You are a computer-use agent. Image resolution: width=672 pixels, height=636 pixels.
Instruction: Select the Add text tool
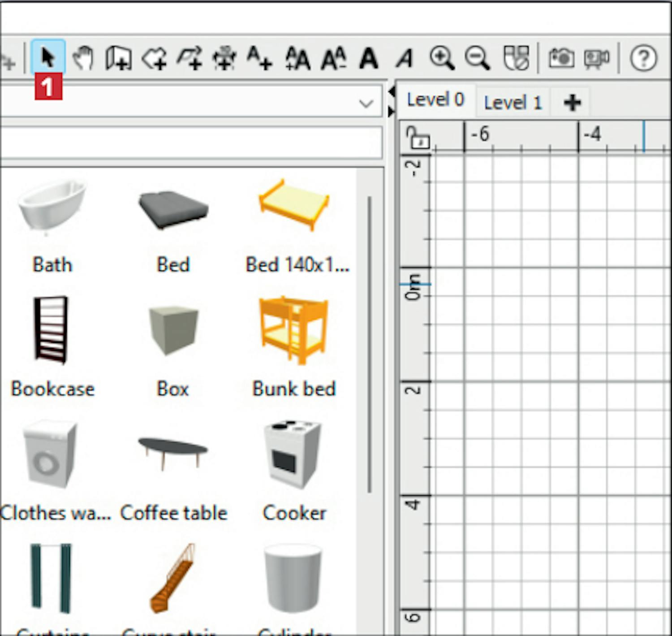(260, 58)
